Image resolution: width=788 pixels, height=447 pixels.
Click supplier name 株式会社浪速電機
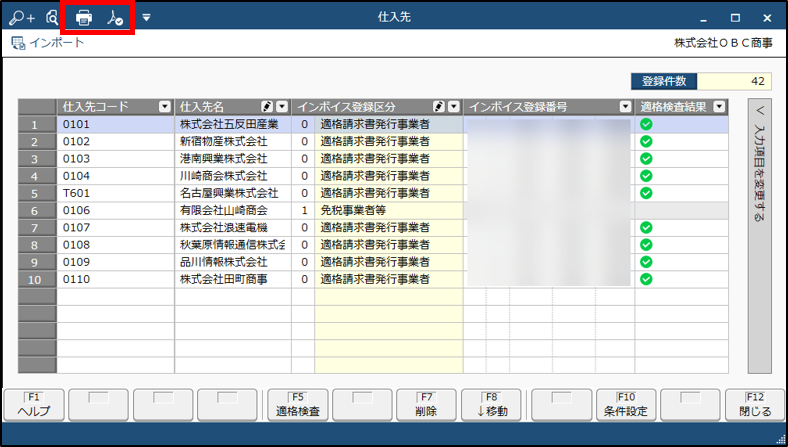point(224,227)
